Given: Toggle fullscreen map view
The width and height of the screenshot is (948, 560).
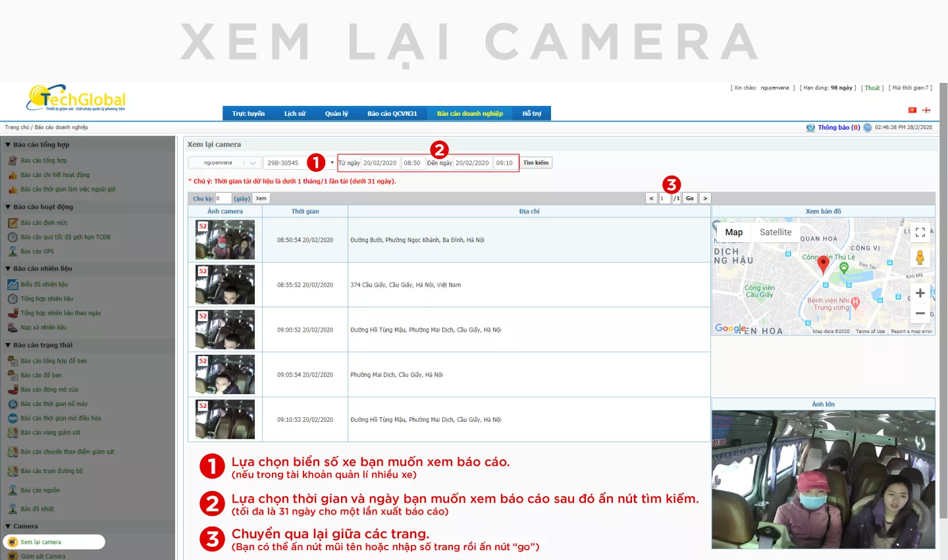Looking at the screenshot, I should coord(920,232).
